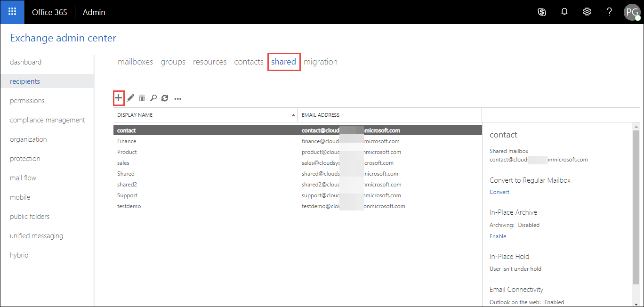Click the Exchange admin center title
The height and width of the screenshot is (307, 644).
coord(63,38)
